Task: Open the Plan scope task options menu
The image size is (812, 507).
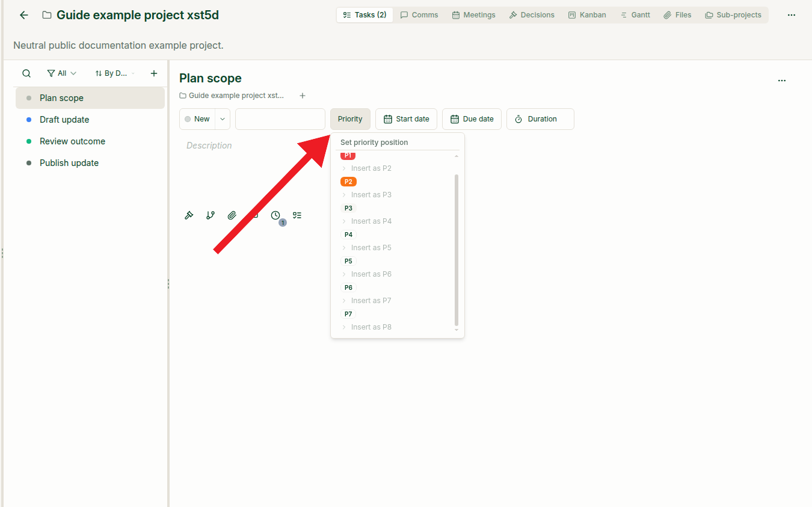Action: [x=782, y=81]
